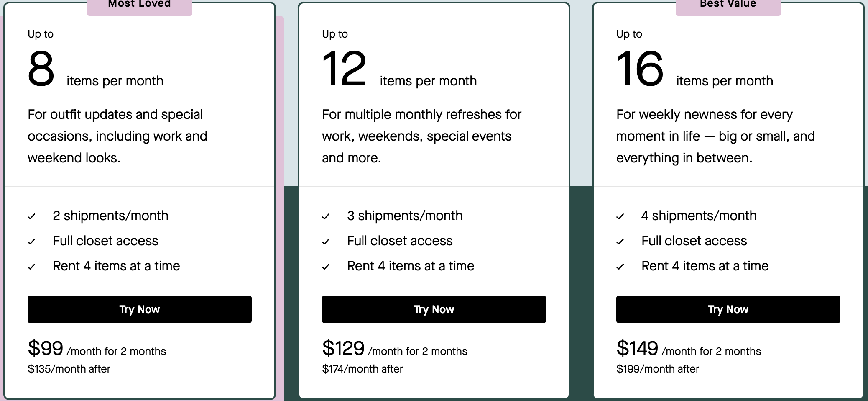Click checkmark next to 16-item plan's Full closet access

coord(620,242)
